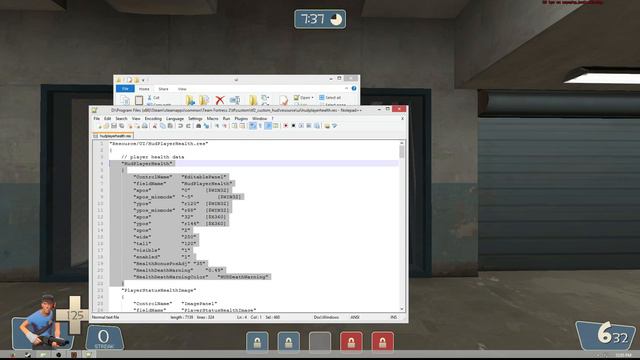
Task: Collapse the Explorer ribbon with chevron
Action: (x=347, y=88)
